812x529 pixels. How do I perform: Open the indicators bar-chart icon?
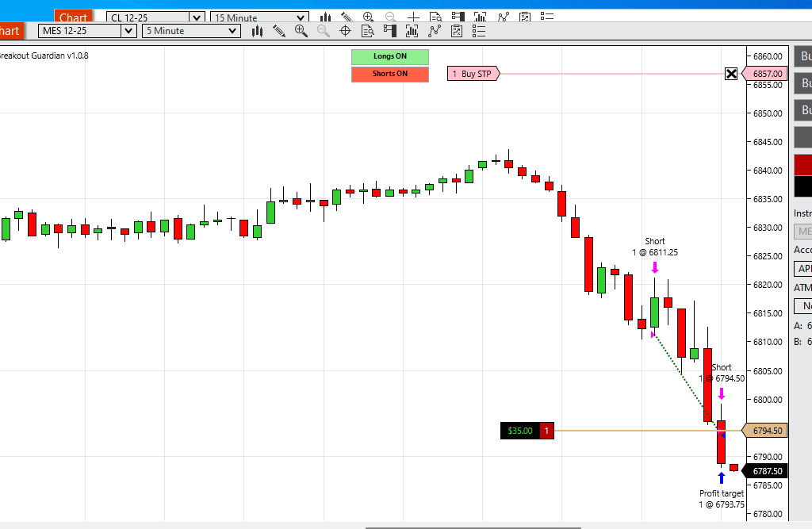coord(412,31)
